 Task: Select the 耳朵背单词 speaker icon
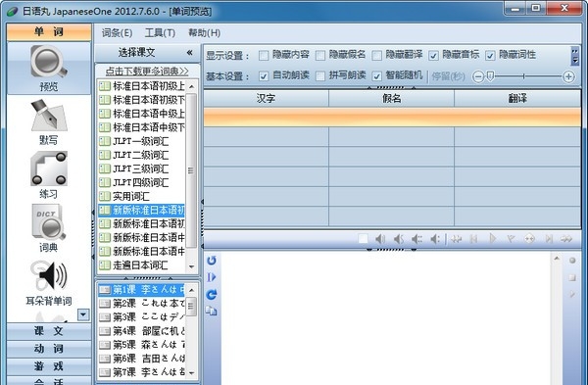point(49,283)
